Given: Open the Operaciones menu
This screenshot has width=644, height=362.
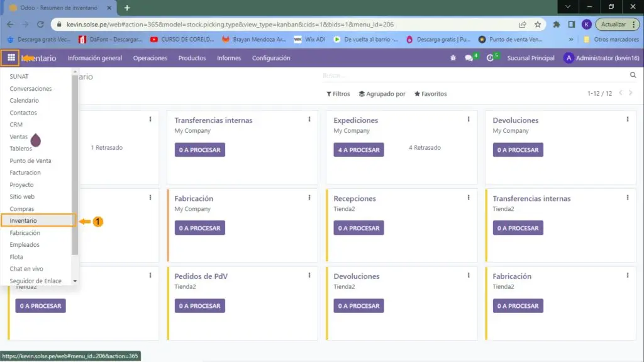Looking at the screenshot, I should tap(150, 58).
